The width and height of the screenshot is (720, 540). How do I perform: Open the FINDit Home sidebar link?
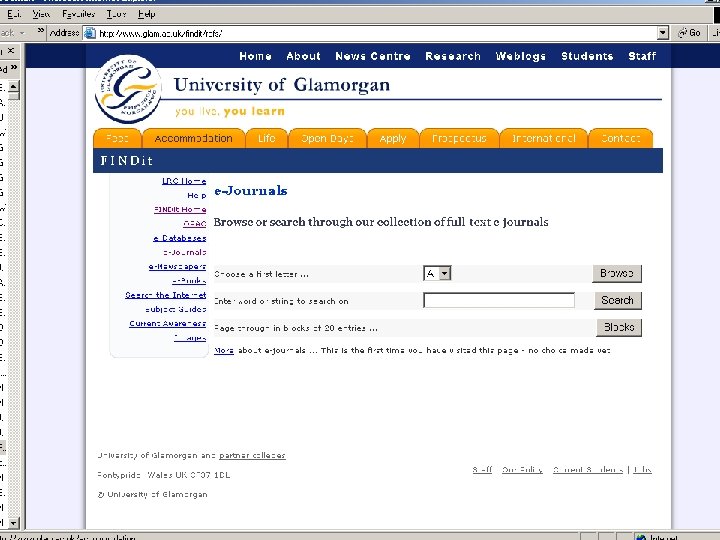(180, 209)
